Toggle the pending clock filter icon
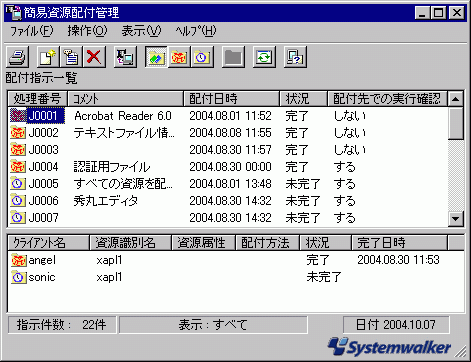The image size is (471, 362). [x=202, y=57]
